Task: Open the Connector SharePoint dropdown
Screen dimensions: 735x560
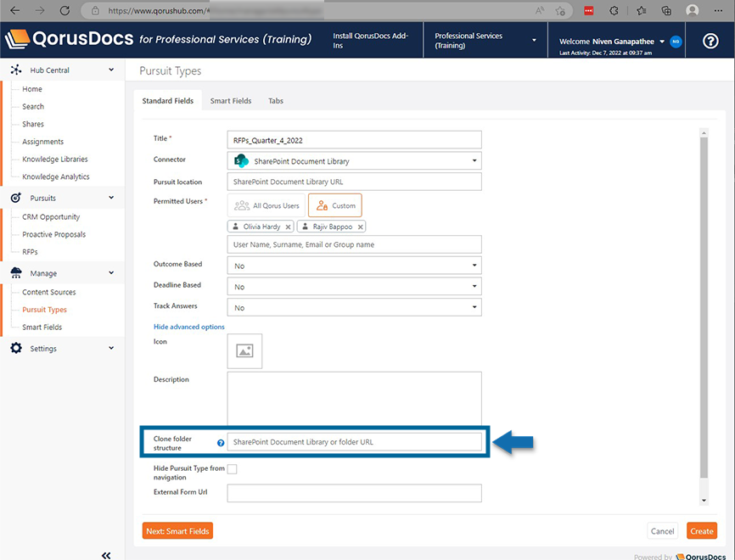Action: (x=355, y=160)
